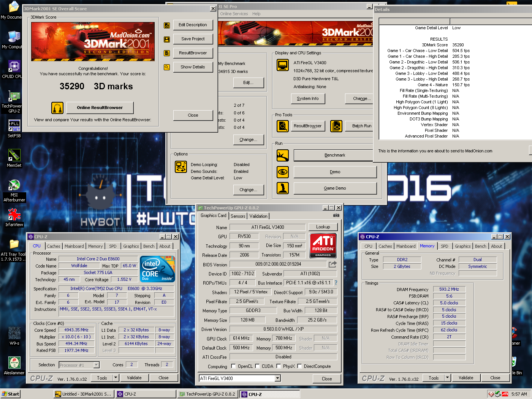Viewport: 532px width, 399px height.
Task: Click the Benchmark run icon
Action: click(282, 155)
